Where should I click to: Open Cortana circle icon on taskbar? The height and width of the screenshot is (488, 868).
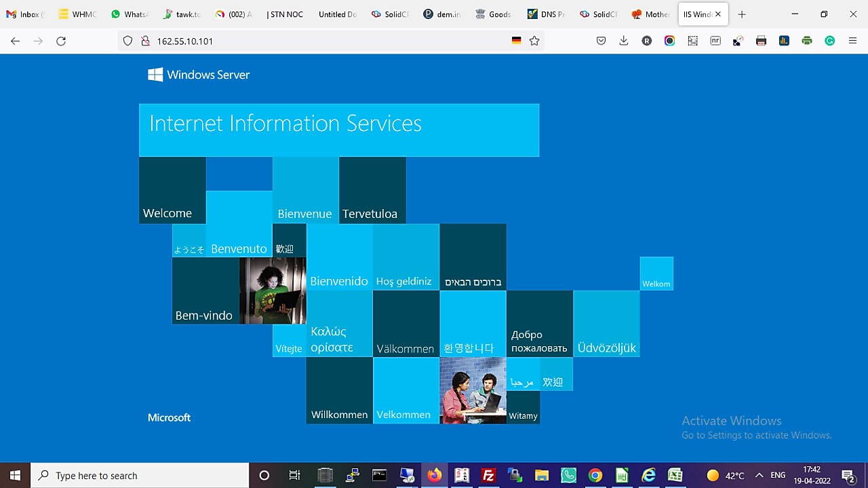(264, 475)
